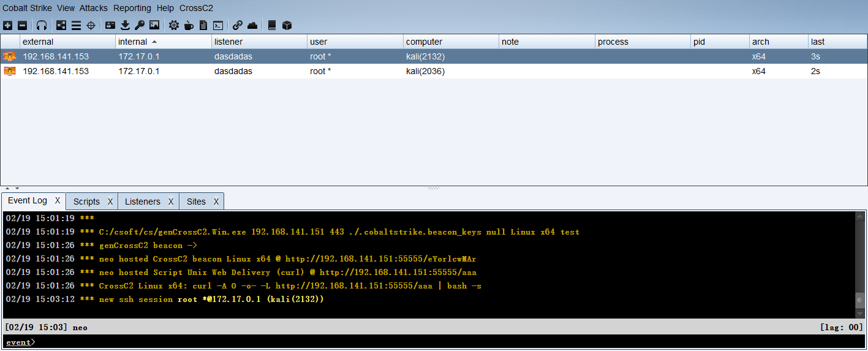
Task: Click the chain link icon to host a file
Action: coord(238,25)
